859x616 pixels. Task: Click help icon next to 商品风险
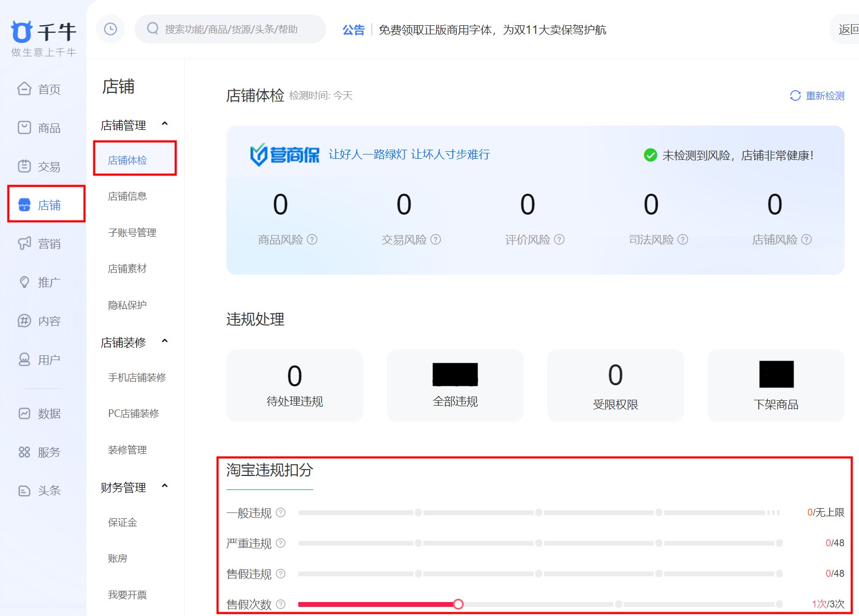[x=312, y=239]
